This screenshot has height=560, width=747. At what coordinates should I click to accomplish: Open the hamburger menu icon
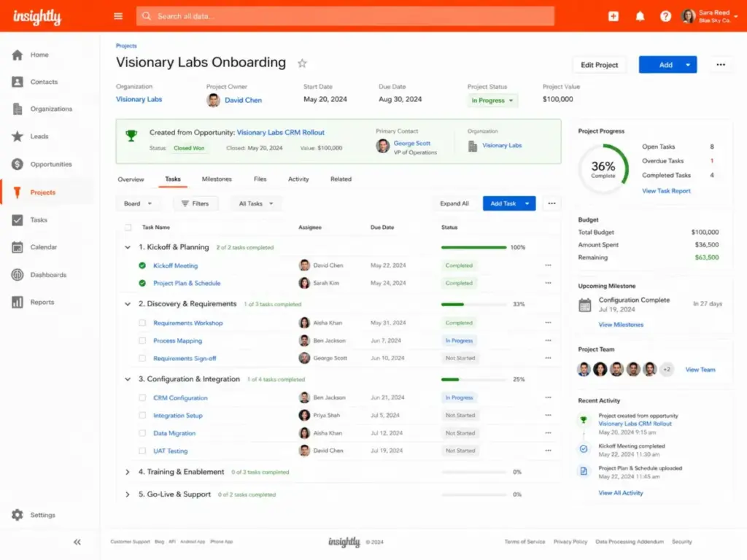point(118,16)
